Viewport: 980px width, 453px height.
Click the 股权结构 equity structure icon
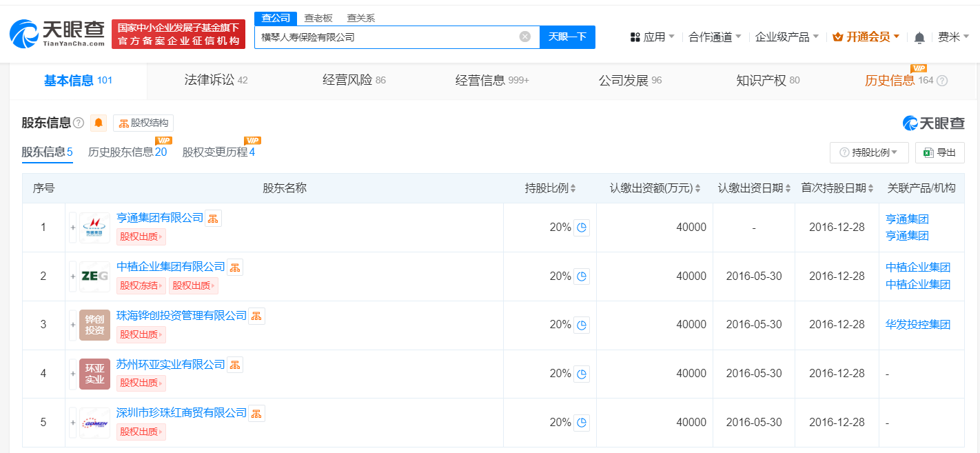click(142, 123)
